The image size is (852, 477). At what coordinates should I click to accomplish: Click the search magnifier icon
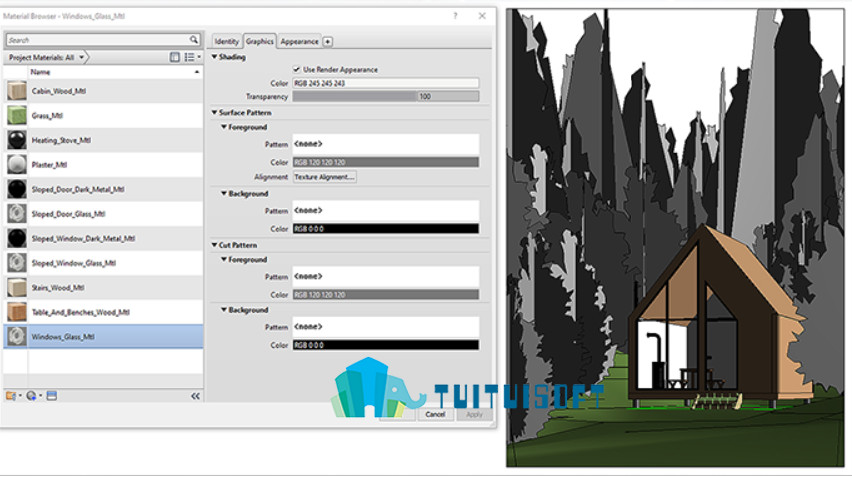pyautogui.click(x=194, y=40)
